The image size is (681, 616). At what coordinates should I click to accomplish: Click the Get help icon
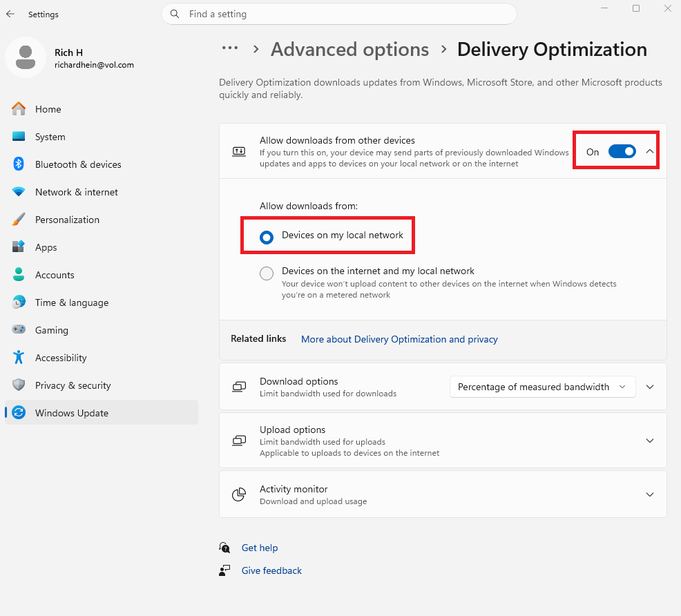(x=224, y=548)
